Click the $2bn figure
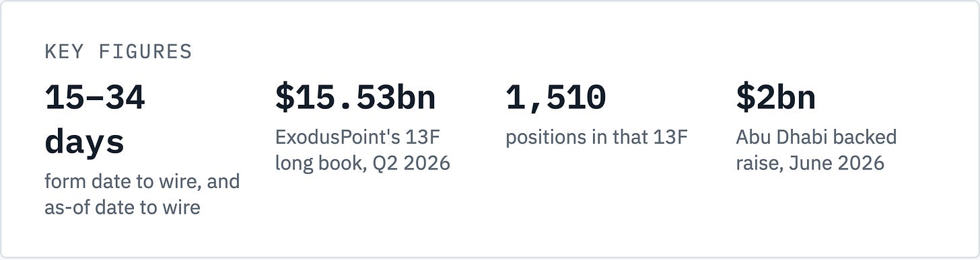The image size is (980, 260). 775,98
